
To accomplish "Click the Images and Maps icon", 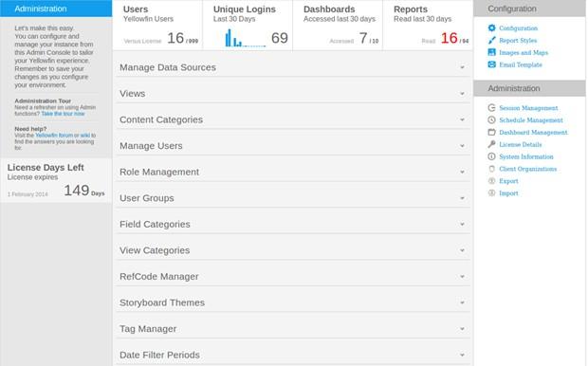I will tap(491, 52).
